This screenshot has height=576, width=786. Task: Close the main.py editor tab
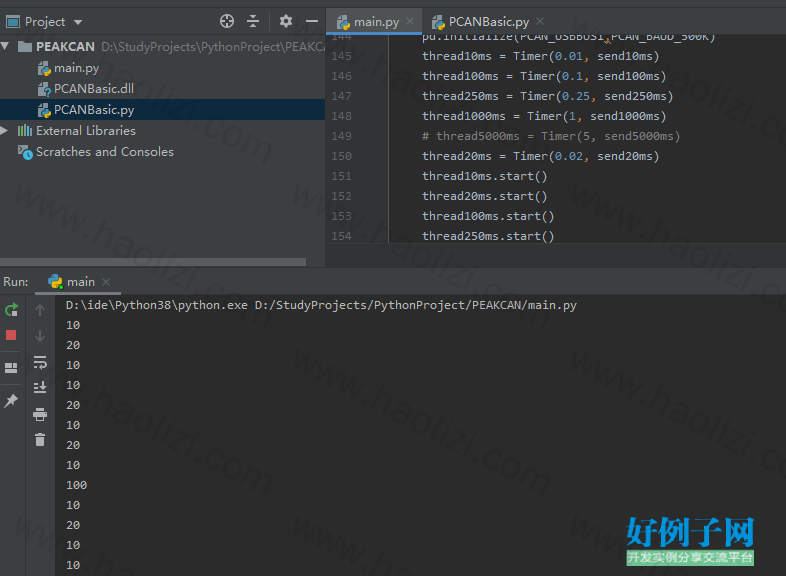(410, 21)
